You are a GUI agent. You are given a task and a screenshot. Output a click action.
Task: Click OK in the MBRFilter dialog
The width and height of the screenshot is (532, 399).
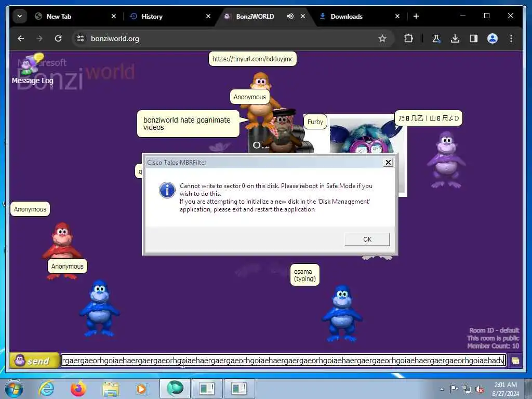(x=367, y=239)
